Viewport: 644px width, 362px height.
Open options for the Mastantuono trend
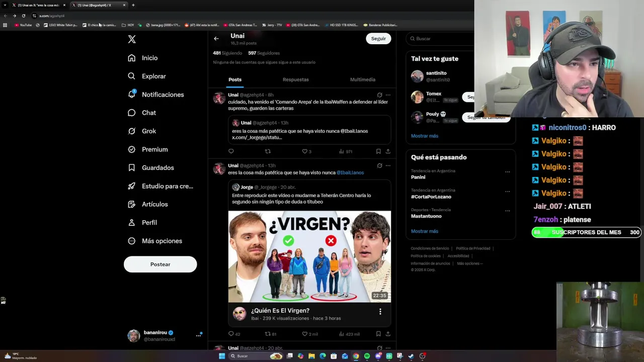[507, 211]
